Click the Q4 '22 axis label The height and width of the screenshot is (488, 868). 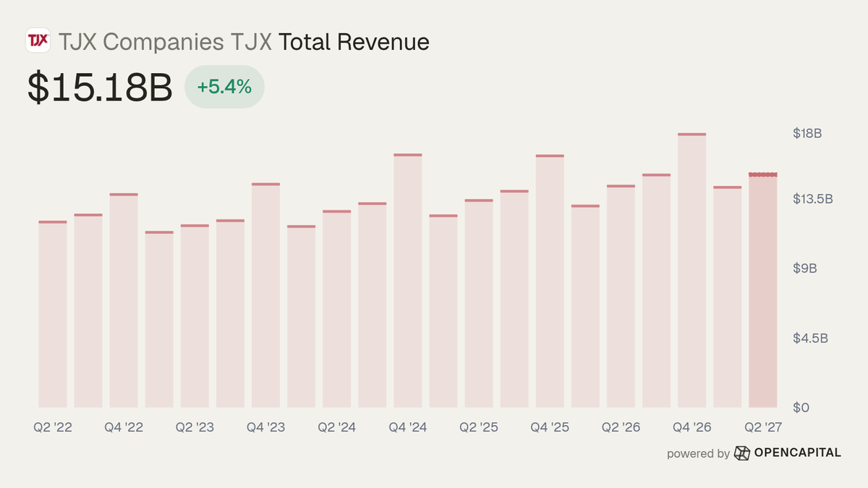124,428
